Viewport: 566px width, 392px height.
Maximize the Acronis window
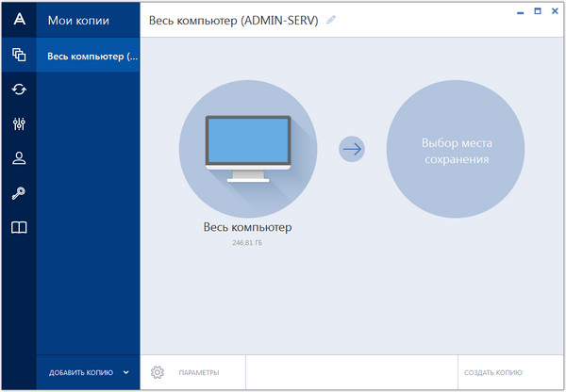point(538,11)
